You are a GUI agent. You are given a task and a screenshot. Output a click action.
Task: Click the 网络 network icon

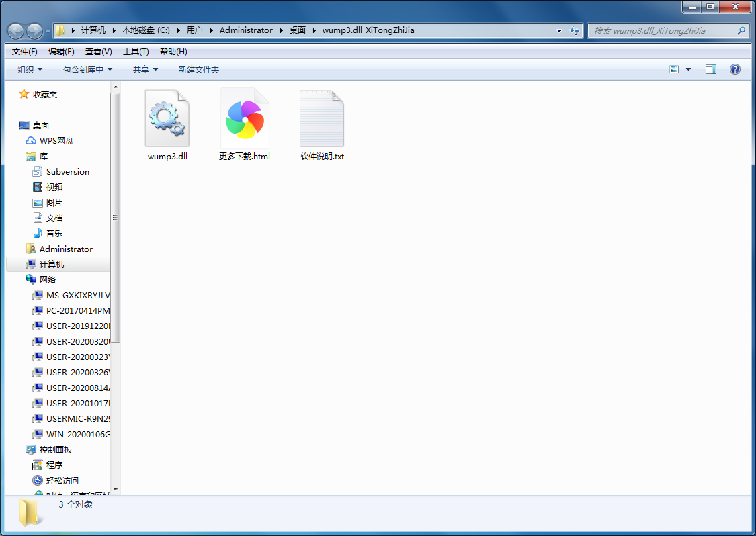click(x=31, y=279)
